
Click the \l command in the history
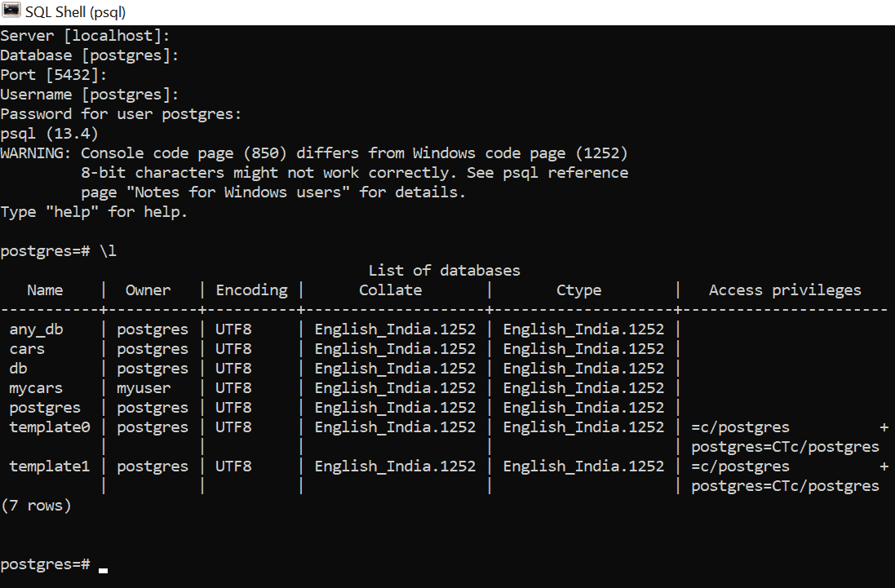click(x=109, y=250)
